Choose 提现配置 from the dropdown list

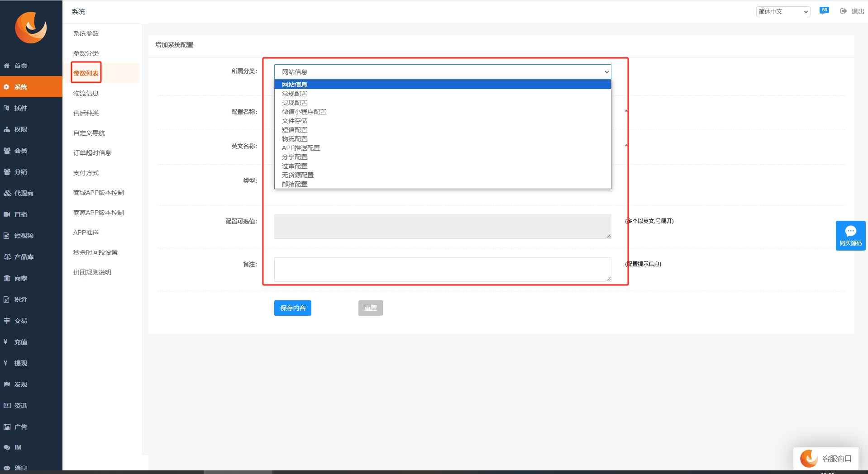point(443,103)
